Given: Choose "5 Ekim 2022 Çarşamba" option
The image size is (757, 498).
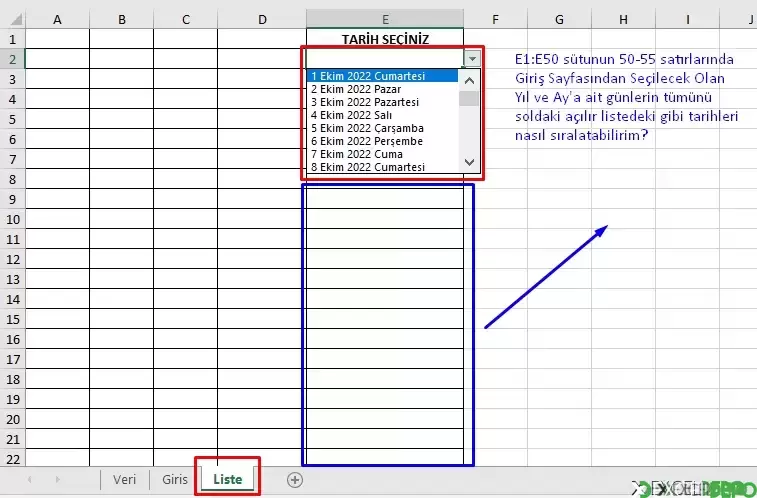Looking at the screenshot, I should (382, 128).
